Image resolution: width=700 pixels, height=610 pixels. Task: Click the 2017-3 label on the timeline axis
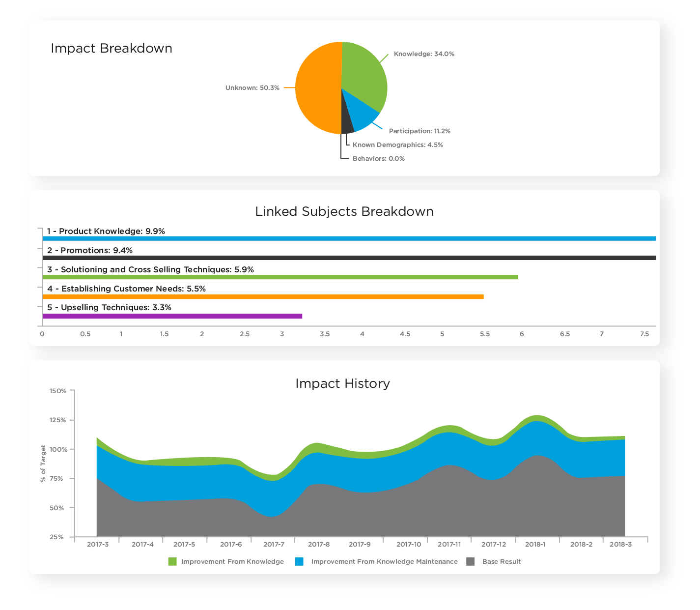coord(98,544)
